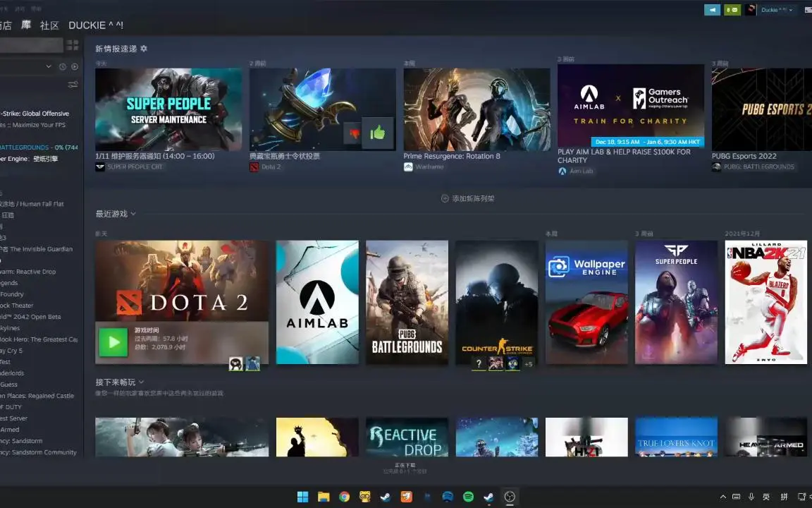The image size is (812, 508).
Task: Open the Windows Start menu
Action: click(303, 497)
